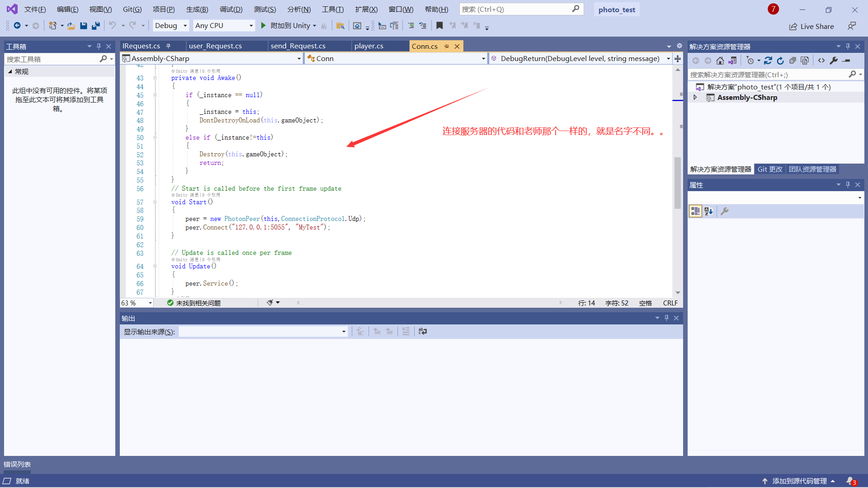868x488 pixels.
Task: Open the DebugReturn member dropdown
Action: click(x=580, y=58)
